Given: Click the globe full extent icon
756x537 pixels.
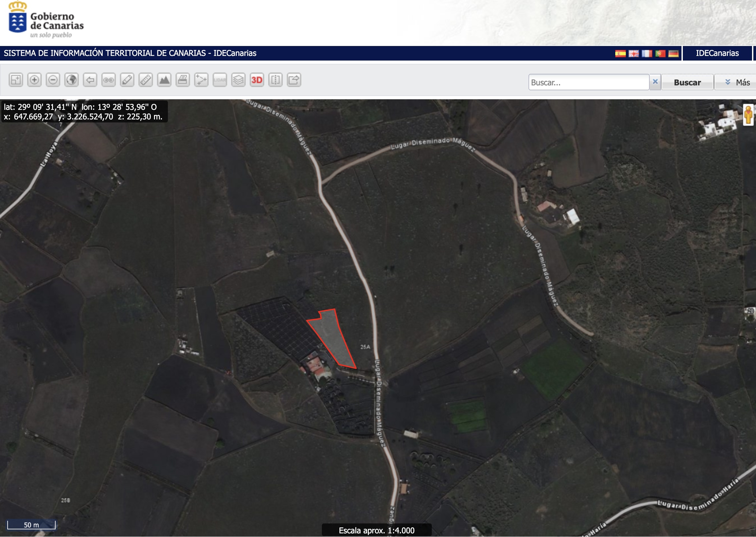Looking at the screenshot, I should 72,80.
